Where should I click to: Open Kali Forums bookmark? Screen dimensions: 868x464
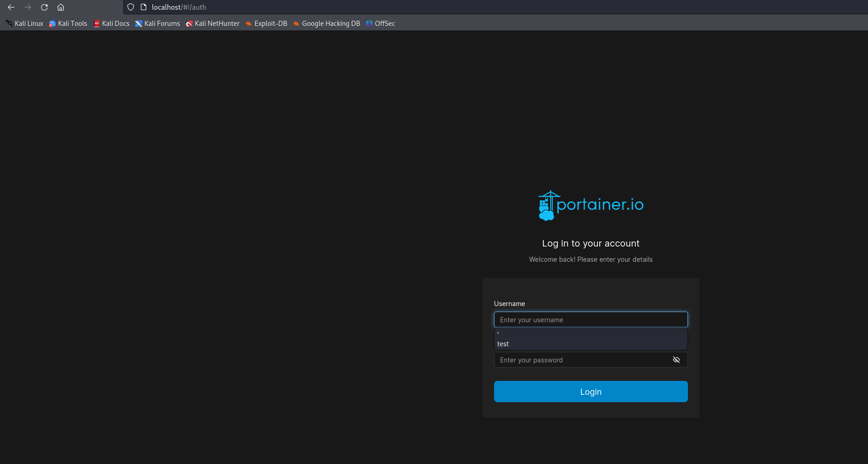pyautogui.click(x=157, y=24)
